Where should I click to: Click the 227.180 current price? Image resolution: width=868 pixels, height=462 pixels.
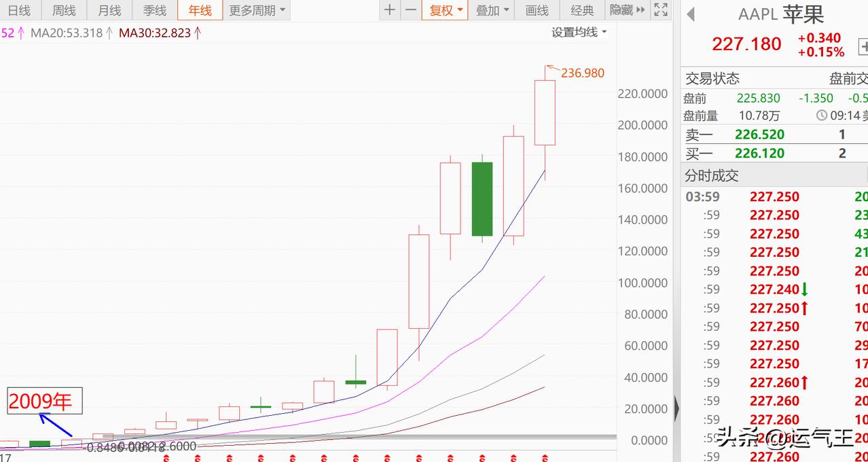[x=746, y=44]
